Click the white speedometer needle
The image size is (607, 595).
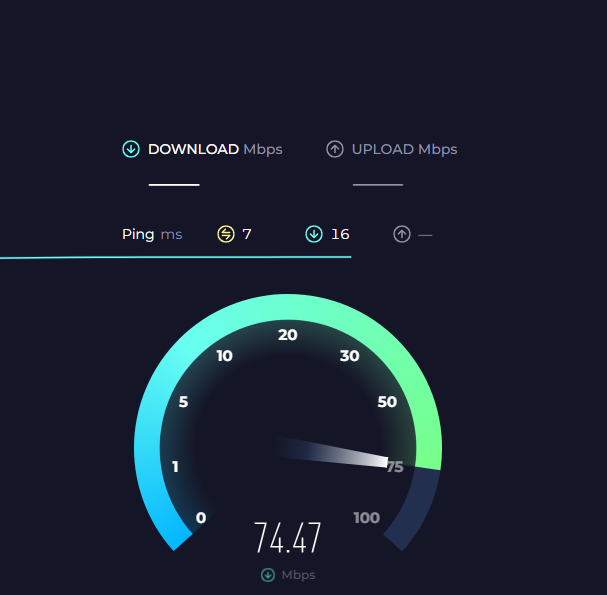coord(332,452)
